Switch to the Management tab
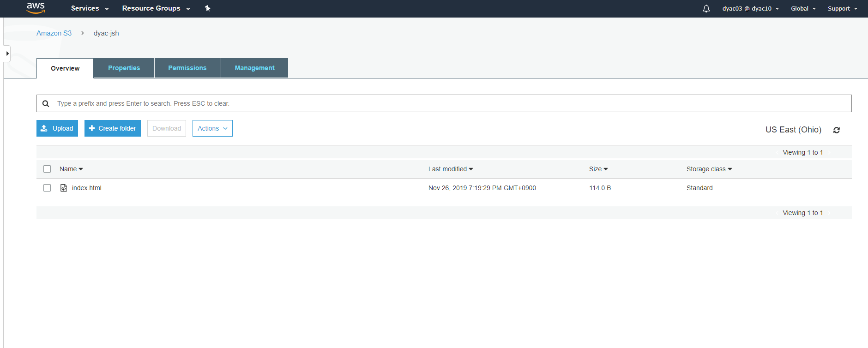This screenshot has height=348, width=868. [x=254, y=68]
